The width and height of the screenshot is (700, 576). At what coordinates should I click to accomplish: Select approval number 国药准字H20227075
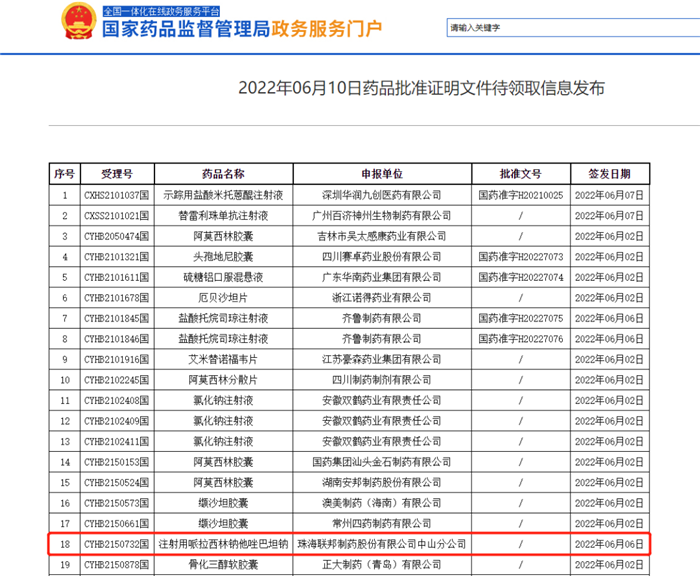[521, 318]
